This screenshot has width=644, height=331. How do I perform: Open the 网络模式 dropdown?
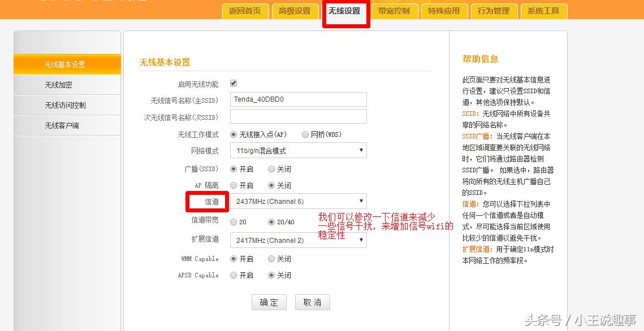coord(298,150)
